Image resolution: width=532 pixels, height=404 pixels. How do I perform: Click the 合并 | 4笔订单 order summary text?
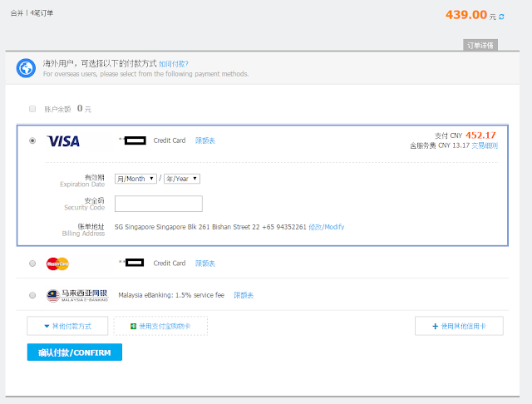(32, 13)
